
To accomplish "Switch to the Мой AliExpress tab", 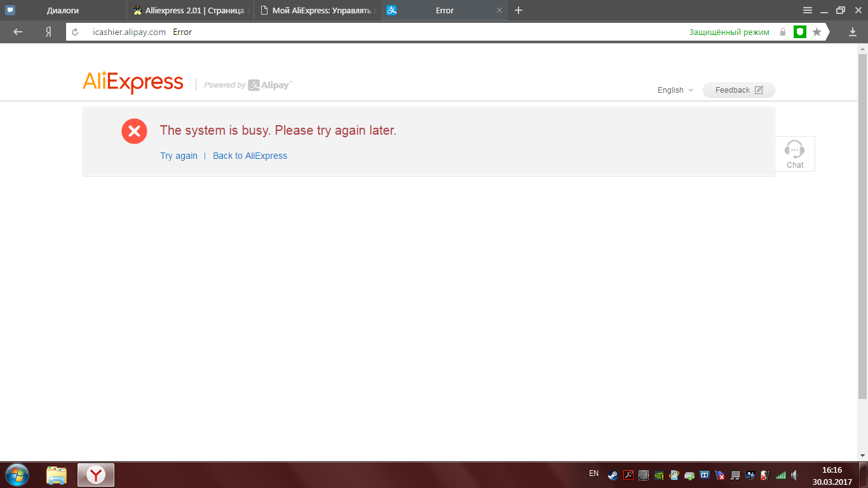I will pos(318,10).
